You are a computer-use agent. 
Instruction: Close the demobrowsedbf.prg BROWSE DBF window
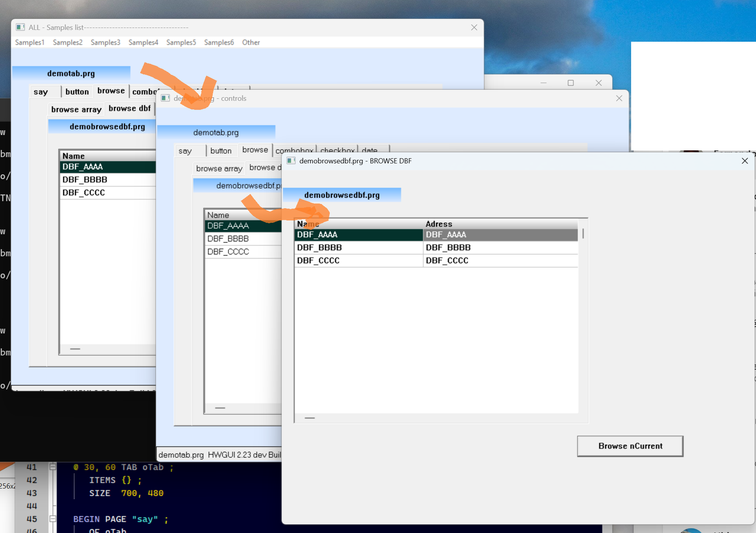(x=744, y=161)
